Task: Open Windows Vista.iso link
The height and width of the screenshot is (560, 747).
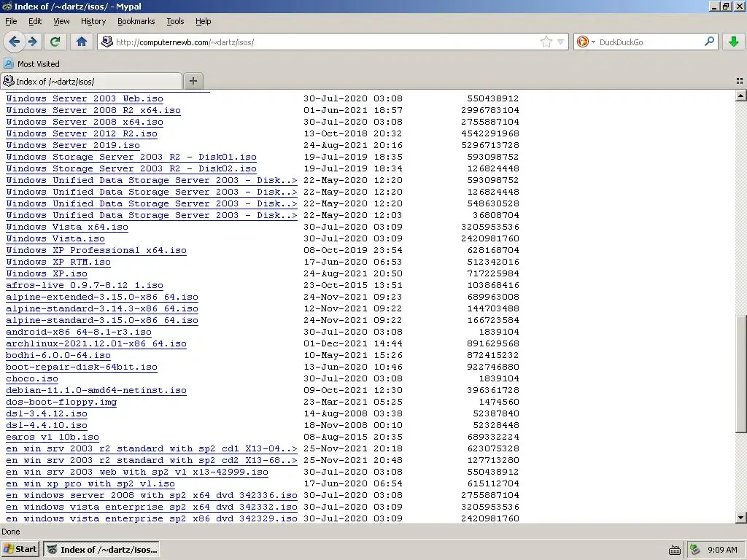Action: click(x=55, y=238)
